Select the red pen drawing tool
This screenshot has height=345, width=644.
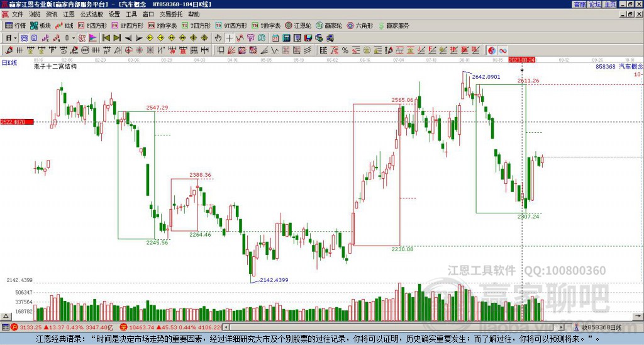[x=9, y=50]
